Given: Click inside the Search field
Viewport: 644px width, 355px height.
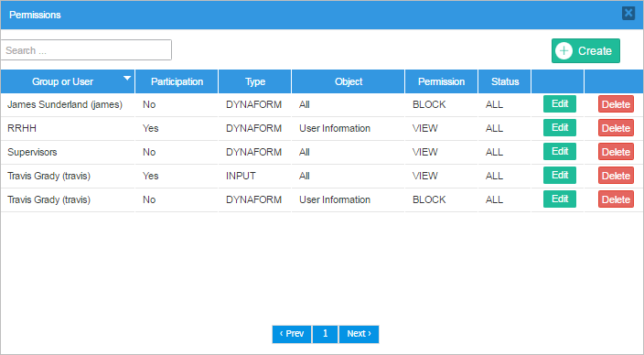Looking at the screenshot, I should point(86,50).
